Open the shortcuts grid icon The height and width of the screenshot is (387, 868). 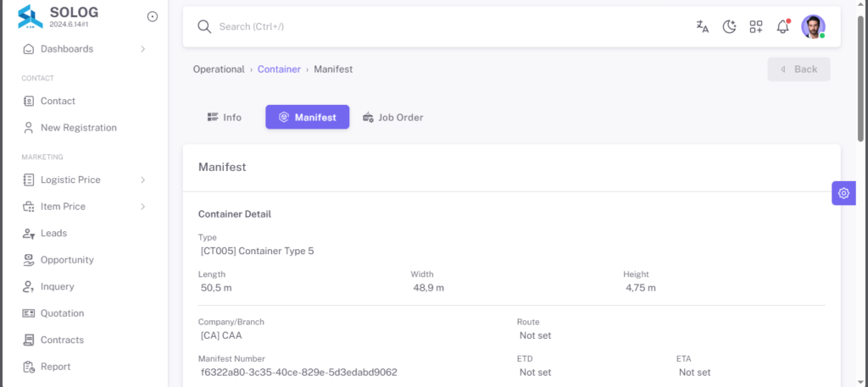[756, 26]
